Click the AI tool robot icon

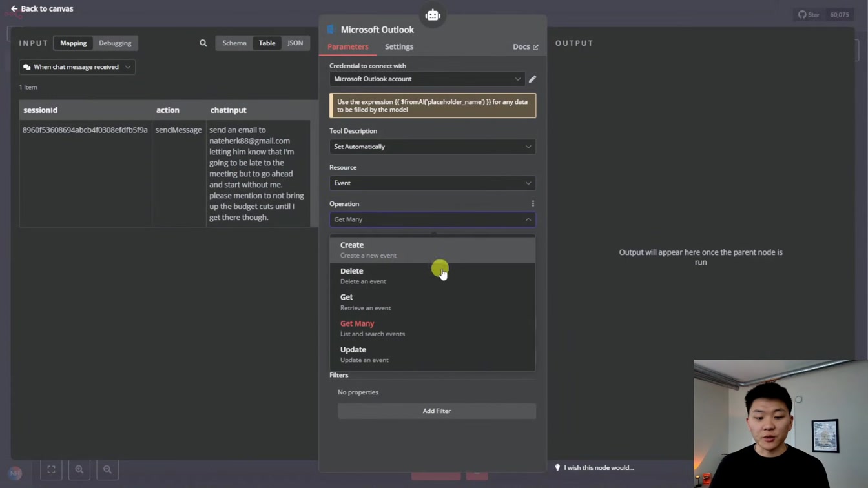point(433,15)
